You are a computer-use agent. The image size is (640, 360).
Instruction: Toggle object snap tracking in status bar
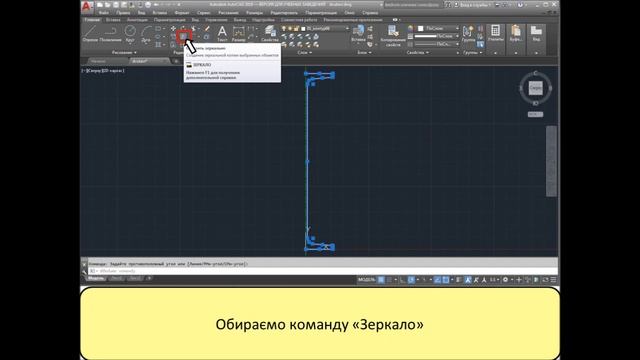437,280
